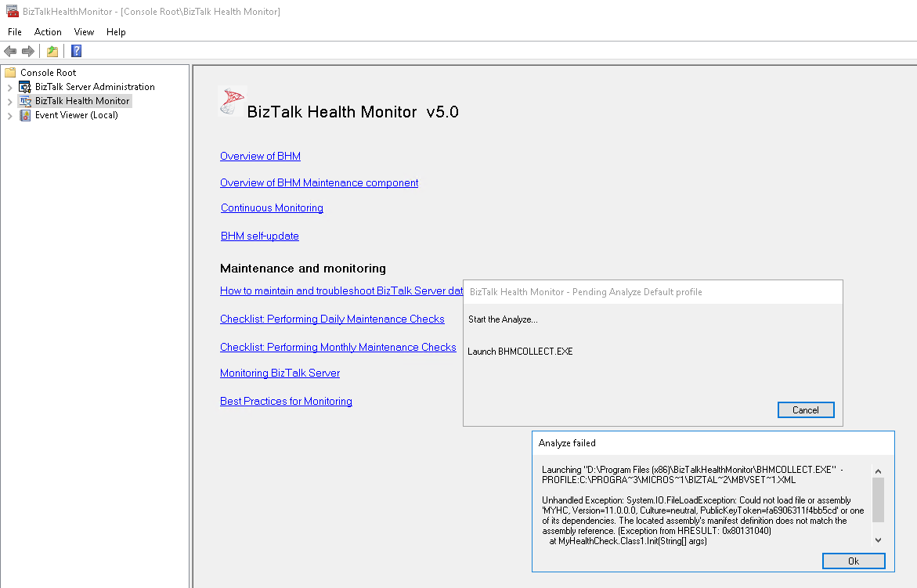Expand the Event Viewer (Local) node
The width and height of the screenshot is (917, 588).
point(9,116)
